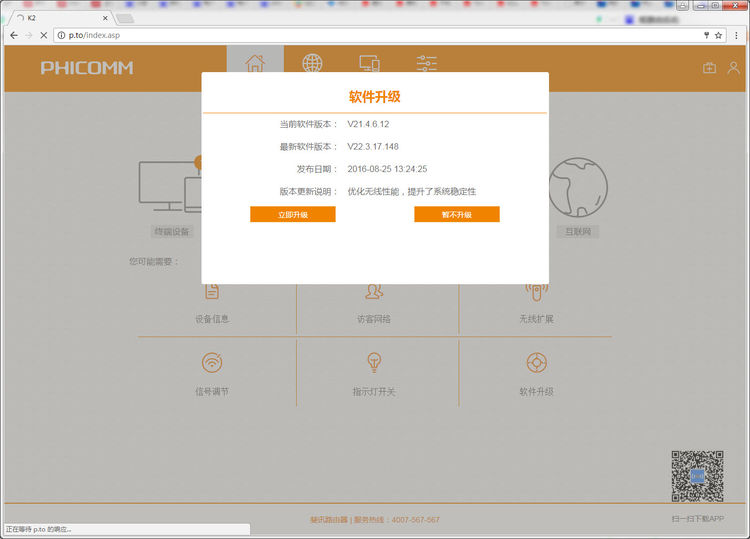
Task: Open 访客网络 guest network shortcut
Action: (374, 303)
